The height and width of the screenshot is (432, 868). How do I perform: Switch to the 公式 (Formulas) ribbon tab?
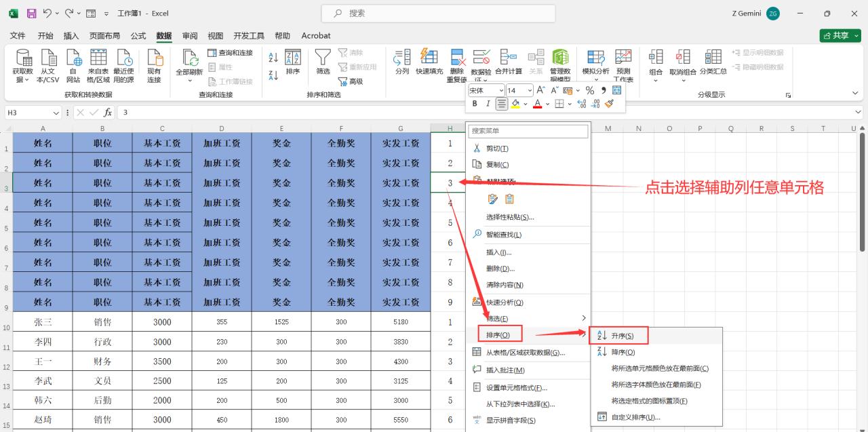coord(138,35)
